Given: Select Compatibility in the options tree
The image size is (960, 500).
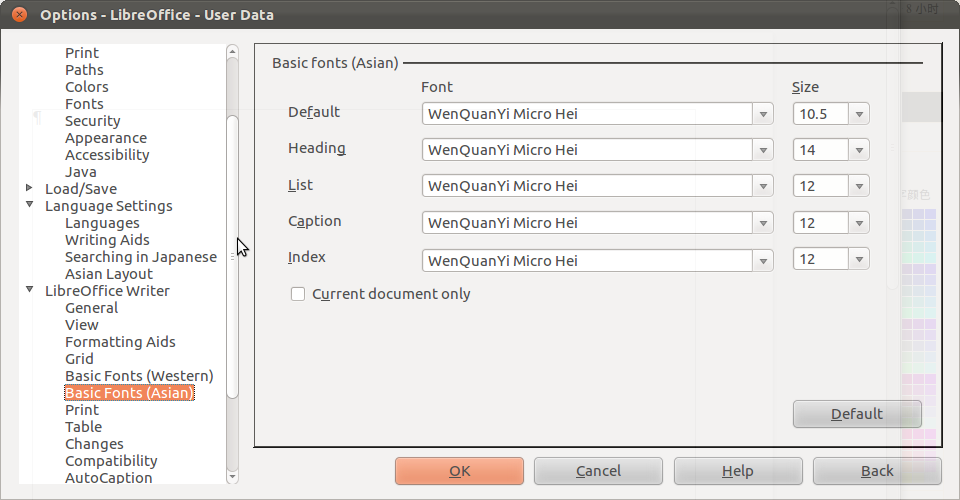Looking at the screenshot, I should (111, 461).
